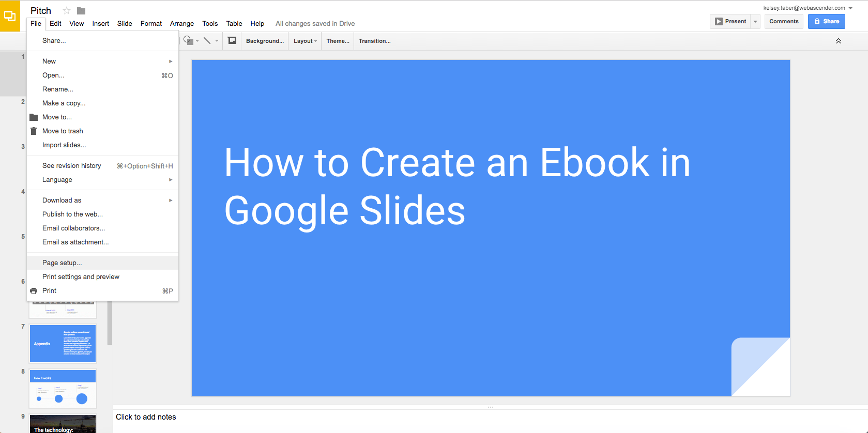Open the File menu
The image size is (868, 433).
(x=36, y=23)
